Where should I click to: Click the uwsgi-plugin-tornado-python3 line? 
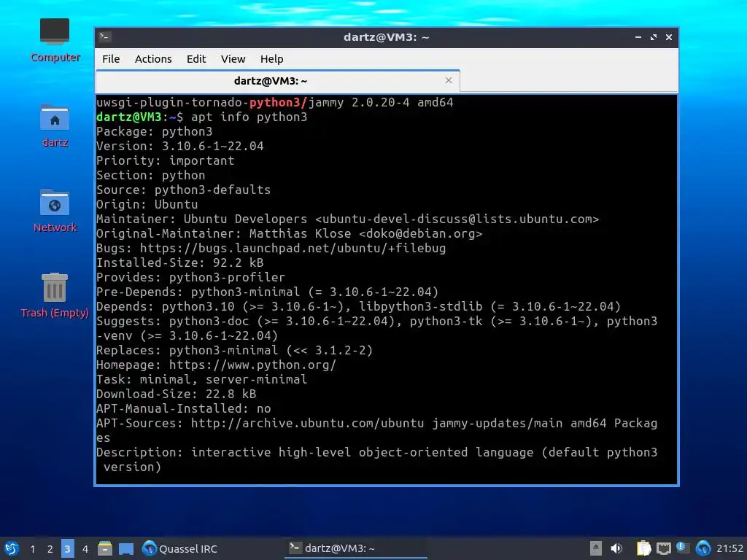coord(275,102)
